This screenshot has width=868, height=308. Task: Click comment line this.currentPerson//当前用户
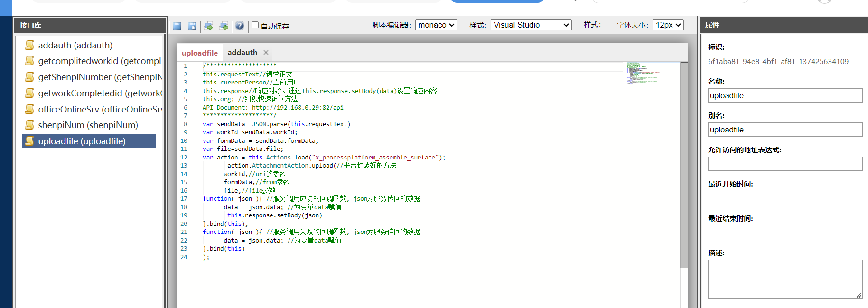251,83
